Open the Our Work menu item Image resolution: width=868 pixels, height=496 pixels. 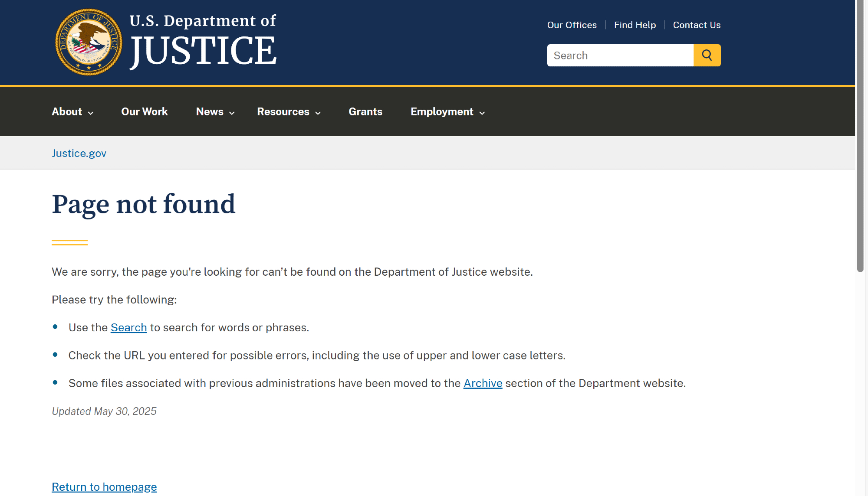pos(145,112)
